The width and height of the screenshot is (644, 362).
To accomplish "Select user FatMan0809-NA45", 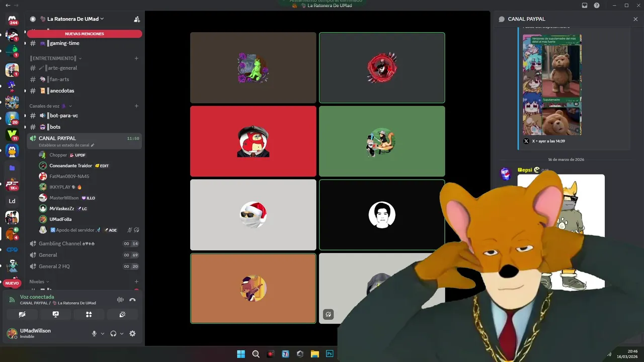I will pyautogui.click(x=90, y=176).
